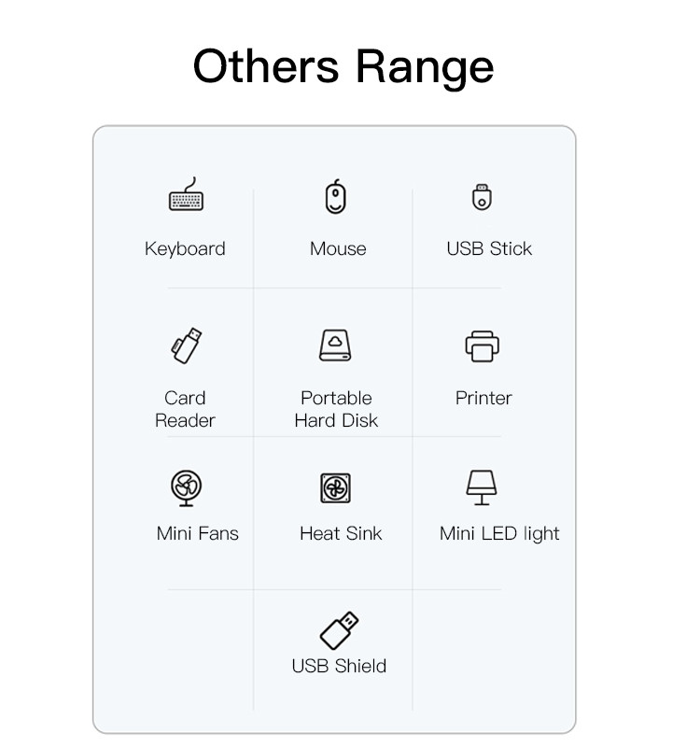The width and height of the screenshot is (700, 747).
Task: Select the Mini Fans label
Action: point(198,534)
